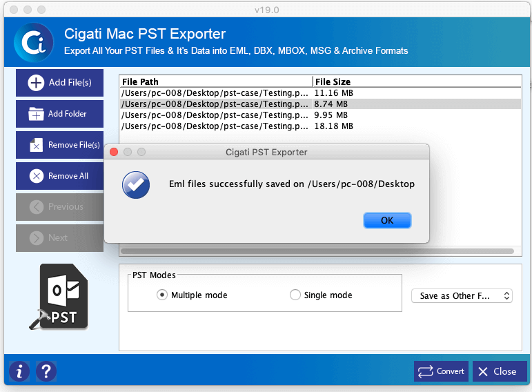The width and height of the screenshot is (532, 392).
Task: Click the Add File(s) button label
Action: pos(70,83)
